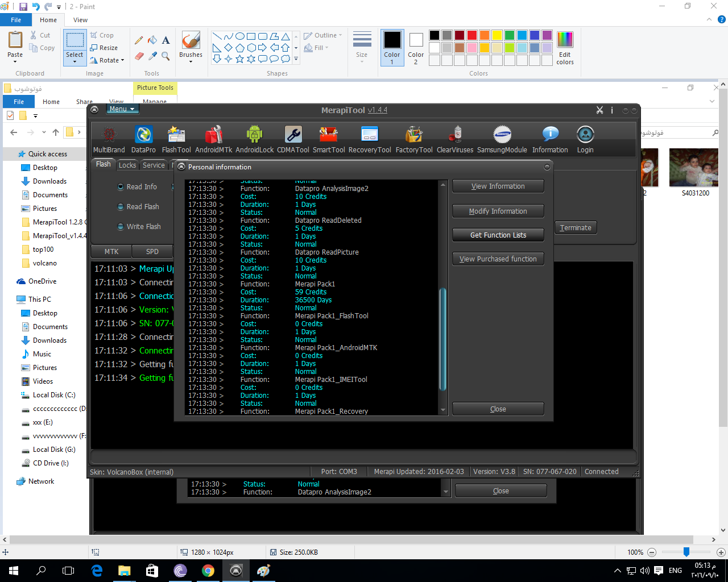
Task: Select the Text tool in Paint
Action: pyautogui.click(x=166, y=40)
